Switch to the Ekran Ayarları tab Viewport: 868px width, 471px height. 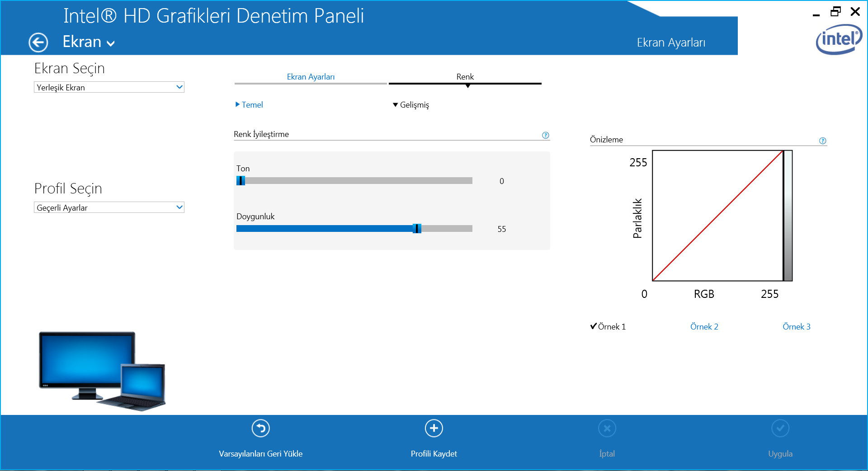[311, 77]
